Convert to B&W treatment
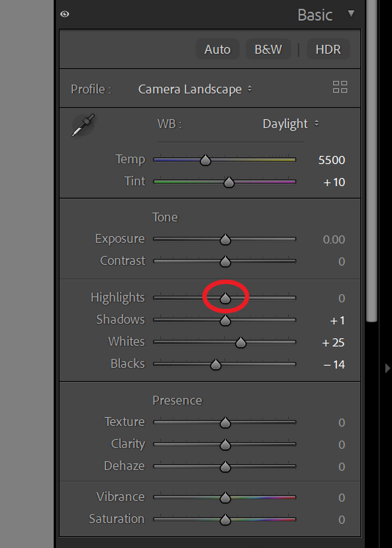Screen dimensions: 392x548 [x=268, y=49]
